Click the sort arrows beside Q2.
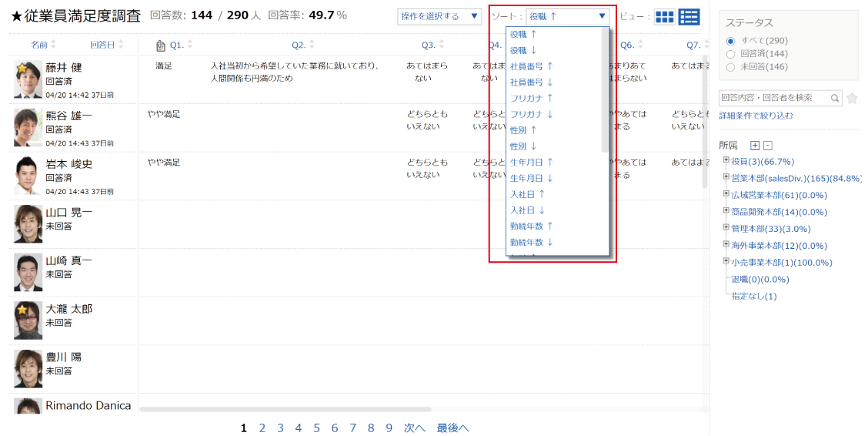The height and width of the screenshot is (436, 868). (312, 45)
